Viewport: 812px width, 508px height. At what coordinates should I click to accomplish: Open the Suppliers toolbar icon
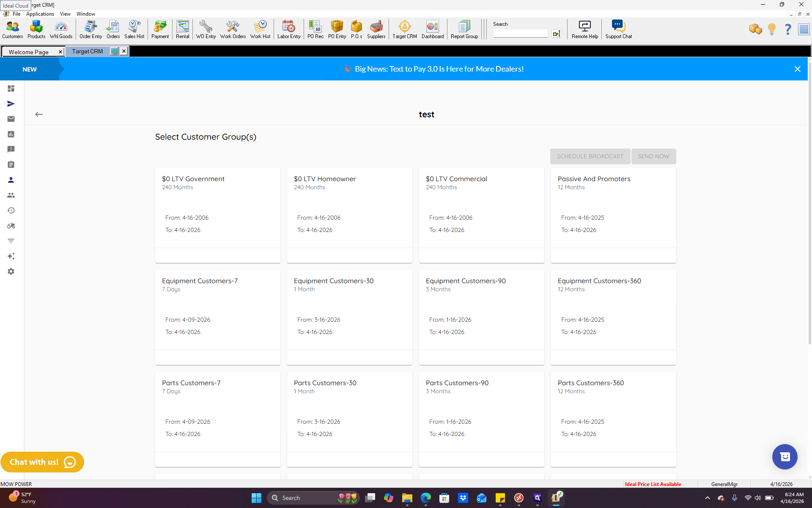[x=376, y=30]
